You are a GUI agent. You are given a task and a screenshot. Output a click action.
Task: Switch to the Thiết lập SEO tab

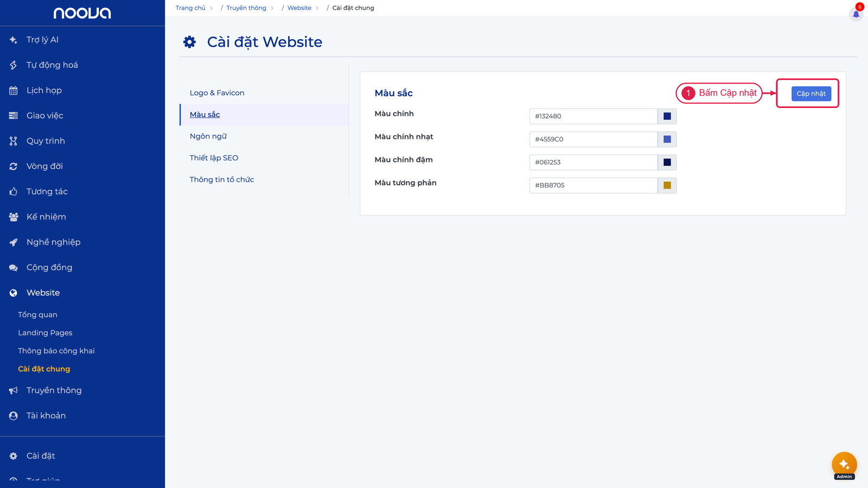click(x=214, y=158)
